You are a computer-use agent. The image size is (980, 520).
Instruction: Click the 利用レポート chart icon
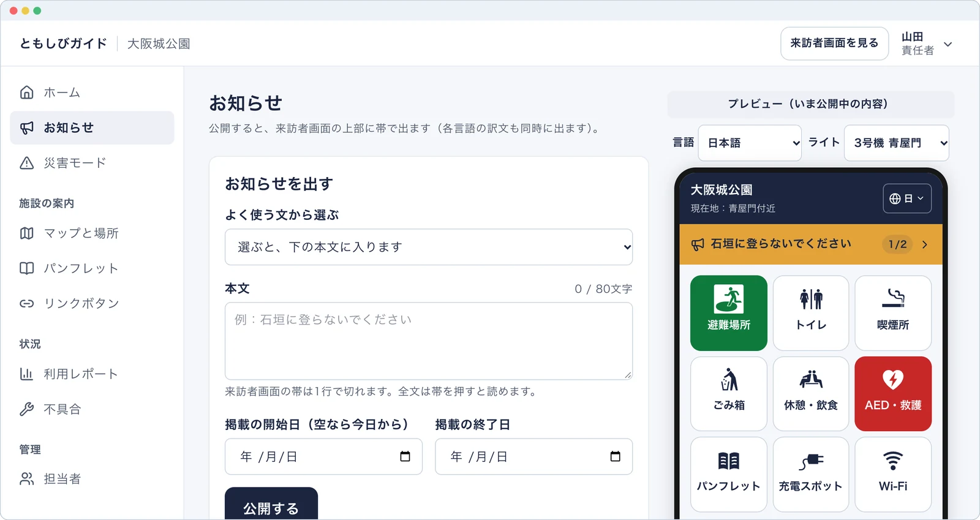26,374
